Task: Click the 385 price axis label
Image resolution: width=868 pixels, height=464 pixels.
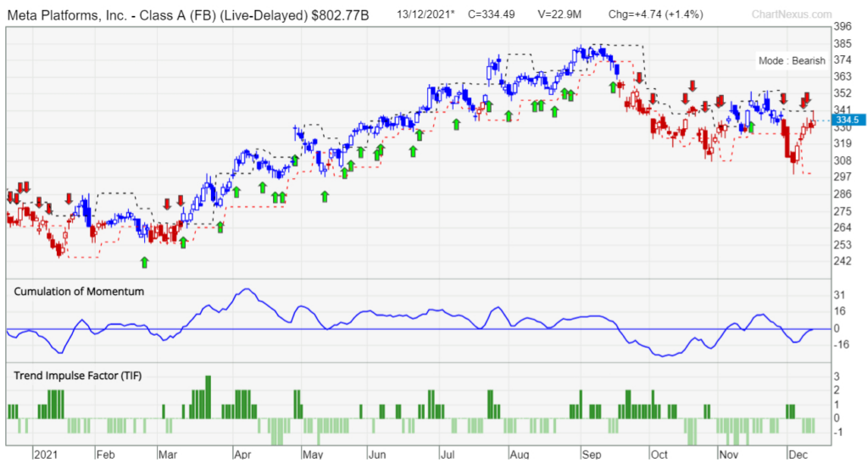Action: point(842,43)
